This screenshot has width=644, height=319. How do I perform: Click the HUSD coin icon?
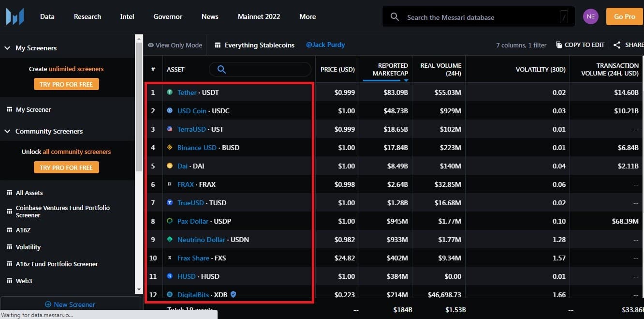click(x=170, y=276)
